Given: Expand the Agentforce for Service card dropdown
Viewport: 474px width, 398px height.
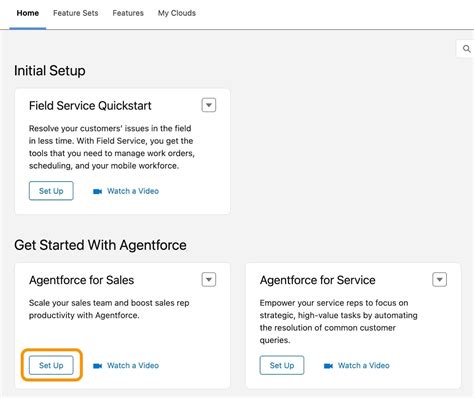Looking at the screenshot, I should (439, 279).
